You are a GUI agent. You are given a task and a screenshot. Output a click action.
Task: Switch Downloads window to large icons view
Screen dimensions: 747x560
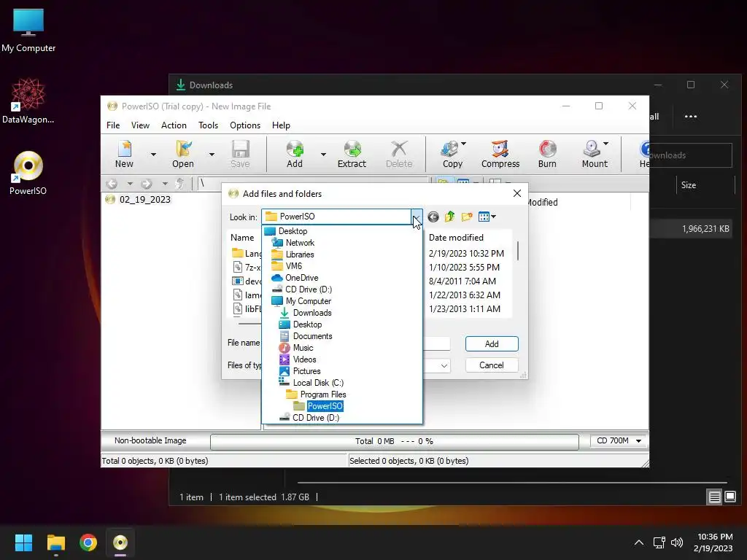(x=730, y=497)
